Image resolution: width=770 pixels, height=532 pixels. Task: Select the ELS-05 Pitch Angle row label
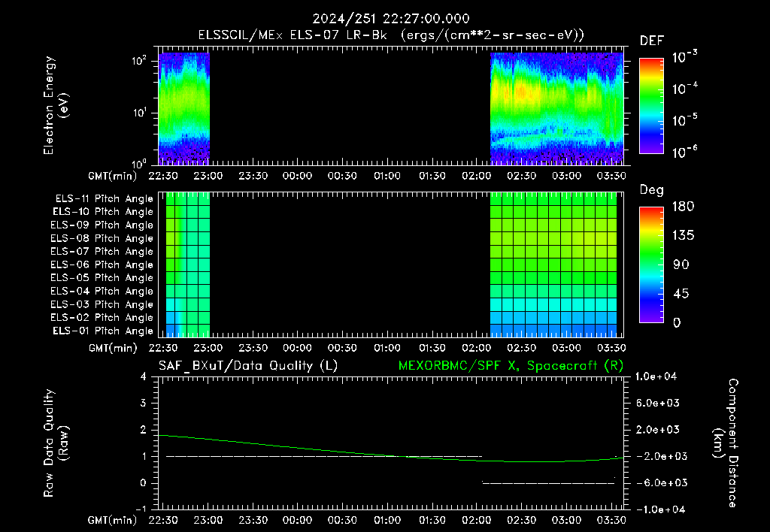point(102,278)
